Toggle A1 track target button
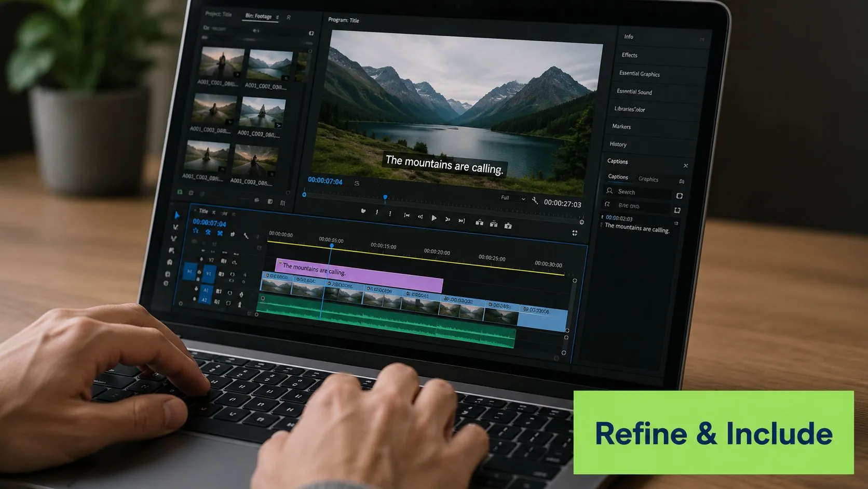The width and height of the screenshot is (868, 489). coord(206,290)
